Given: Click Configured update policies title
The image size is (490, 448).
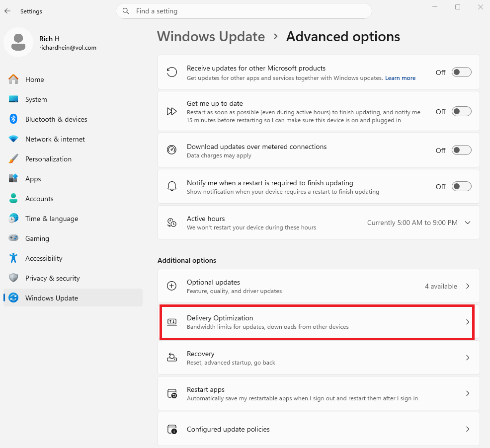Looking at the screenshot, I should (228, 429).
